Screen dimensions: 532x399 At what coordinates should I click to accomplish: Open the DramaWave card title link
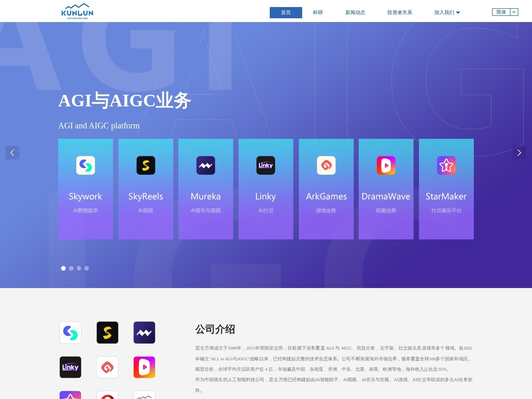(386, 197)
